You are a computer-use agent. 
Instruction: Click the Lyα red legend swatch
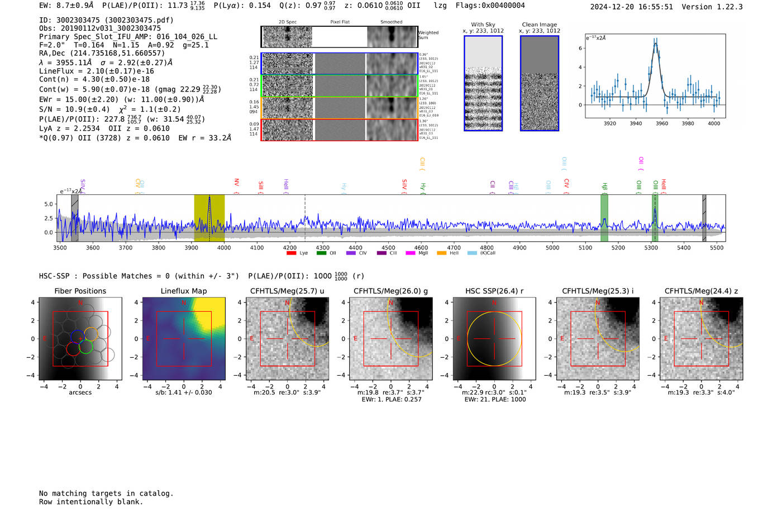[x=291, y=253]
